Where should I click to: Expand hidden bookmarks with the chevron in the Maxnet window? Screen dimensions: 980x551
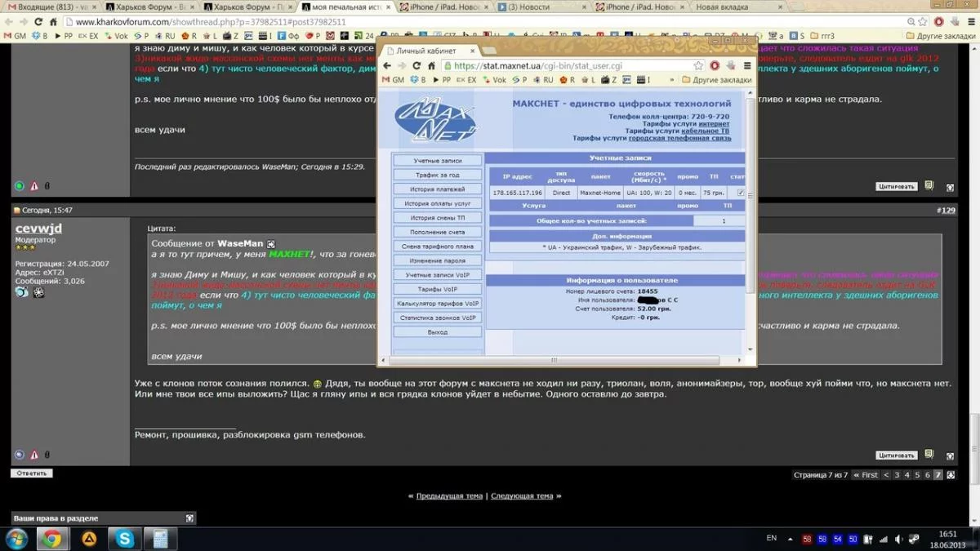coord(672,80)
